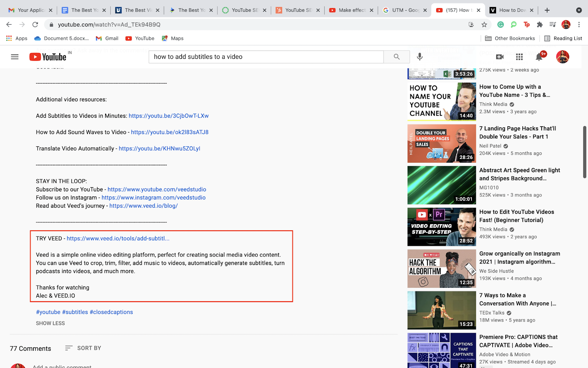Image resolution: width=588 pixels, height=368 pixels.
Task: Click the YouTube logo home icon
Action: pos(48,57)
